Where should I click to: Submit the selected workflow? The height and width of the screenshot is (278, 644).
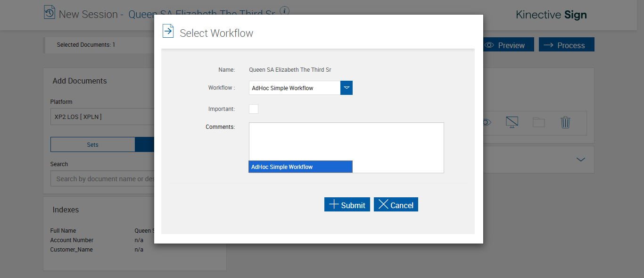click(347, 204)
